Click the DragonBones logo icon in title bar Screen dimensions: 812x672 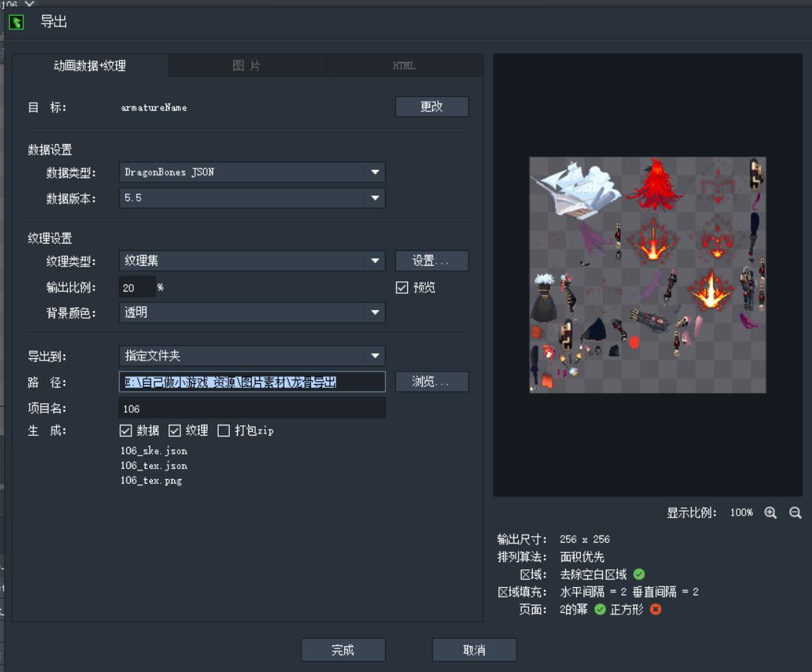pos(16,22)
